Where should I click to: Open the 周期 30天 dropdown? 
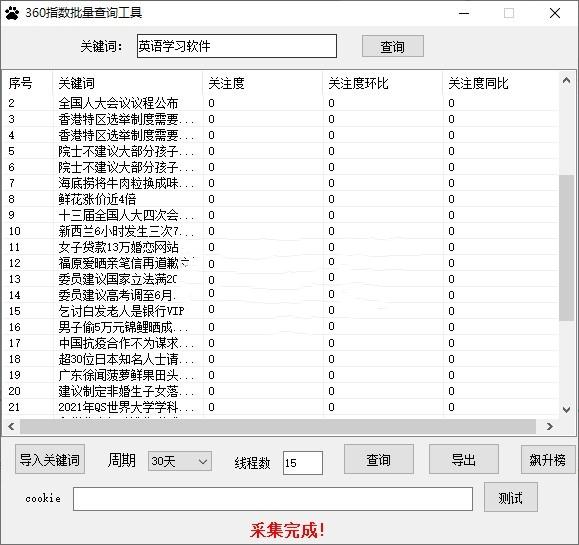pyautogui.click(x=179, y=461)
